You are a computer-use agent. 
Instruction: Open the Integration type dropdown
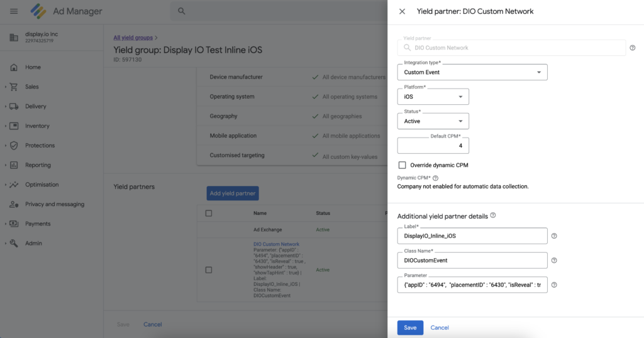pyautogui.click(x=472, y=72)
